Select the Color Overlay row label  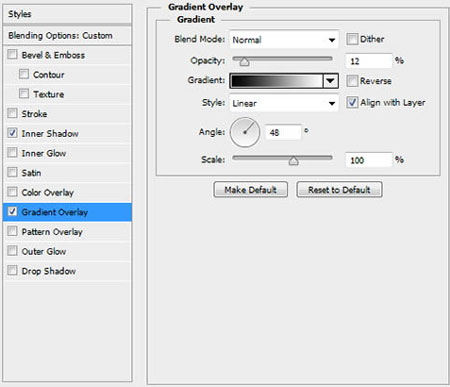coord(48,192)
